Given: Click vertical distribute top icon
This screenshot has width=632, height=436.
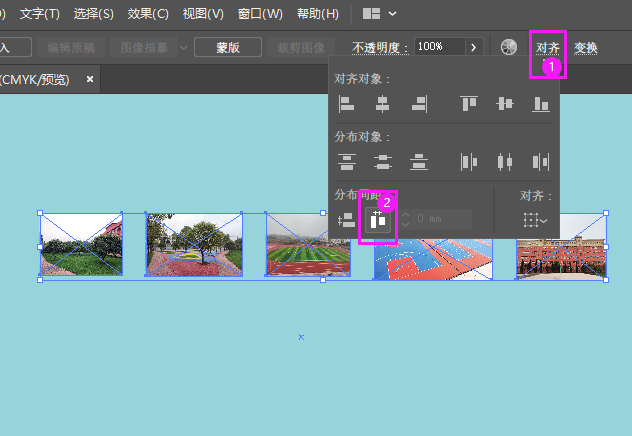Looking at the screenshot, I should coord(347,162).
